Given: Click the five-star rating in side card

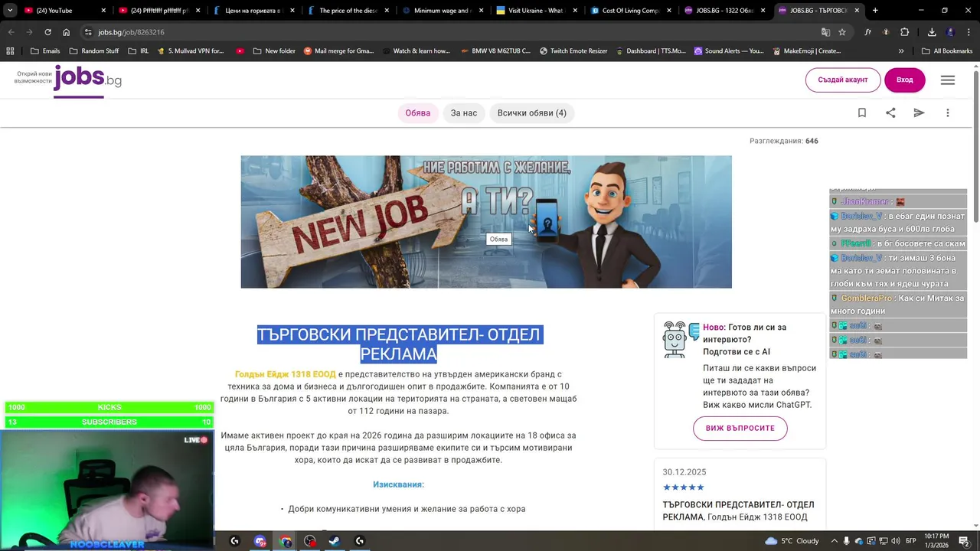Looking at the screenshot, I should click(684, 487).
